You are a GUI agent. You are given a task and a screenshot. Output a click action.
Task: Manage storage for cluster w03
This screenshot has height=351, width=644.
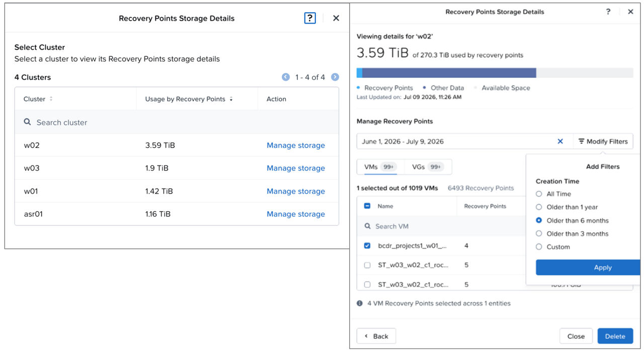pos(296,168)
